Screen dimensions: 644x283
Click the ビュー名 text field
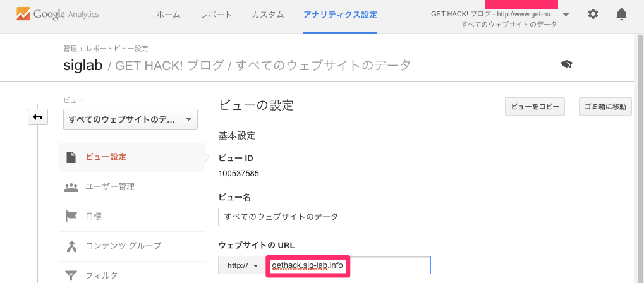(300, 217)
